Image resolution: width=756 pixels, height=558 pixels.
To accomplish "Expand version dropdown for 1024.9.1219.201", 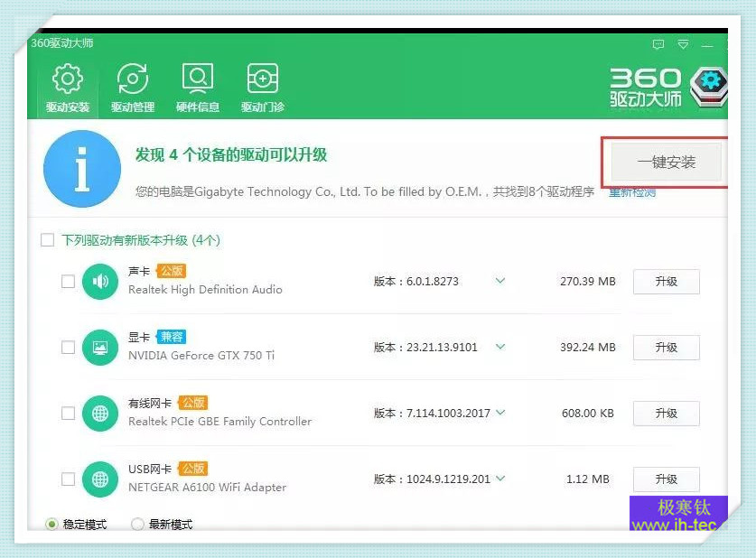I will (x=500, y=478).
